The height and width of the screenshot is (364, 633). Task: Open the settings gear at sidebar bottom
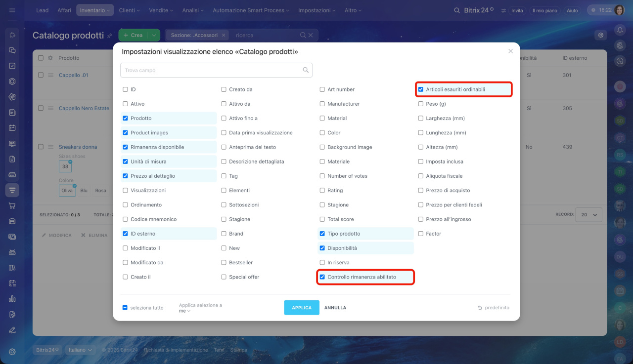[12, 352]
